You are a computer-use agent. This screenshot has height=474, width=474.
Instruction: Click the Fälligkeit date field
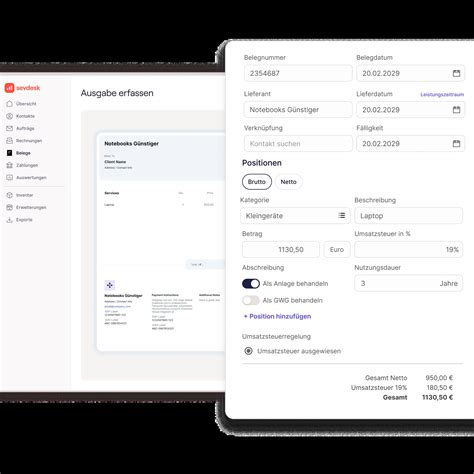[x=410, y=144]
